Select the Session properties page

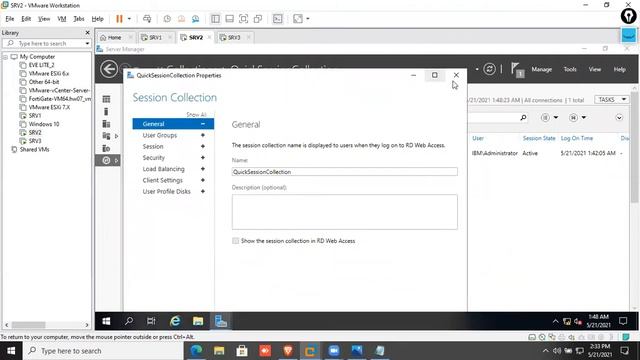(x=153, y=146)
